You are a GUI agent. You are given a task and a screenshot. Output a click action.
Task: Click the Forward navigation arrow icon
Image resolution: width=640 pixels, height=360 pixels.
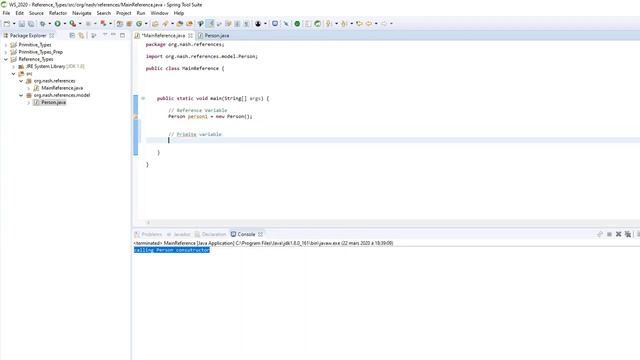[x=384, y=24]
